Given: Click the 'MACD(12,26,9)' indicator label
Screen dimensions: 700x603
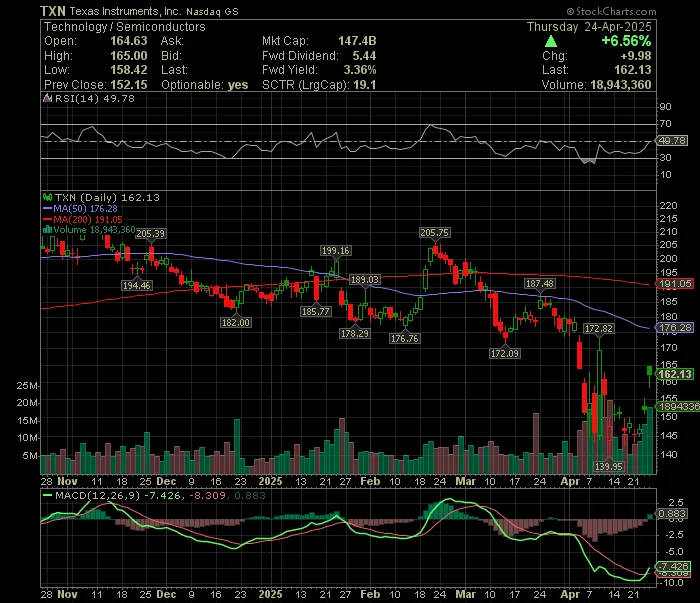Looking at the screenshot, I should click(98, 495).
